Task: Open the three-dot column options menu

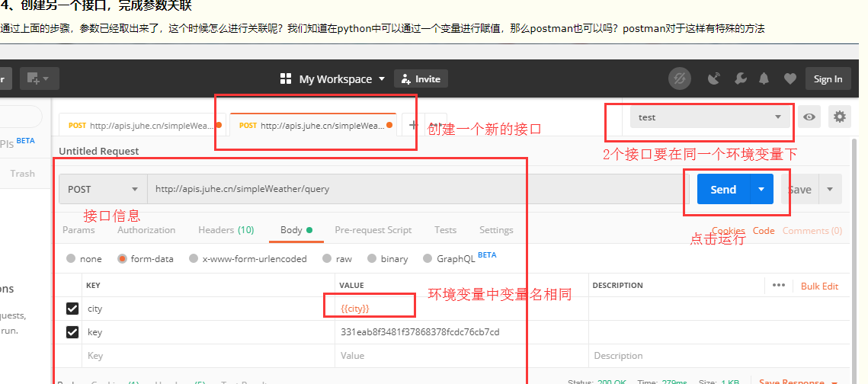Action: [779, 285]
